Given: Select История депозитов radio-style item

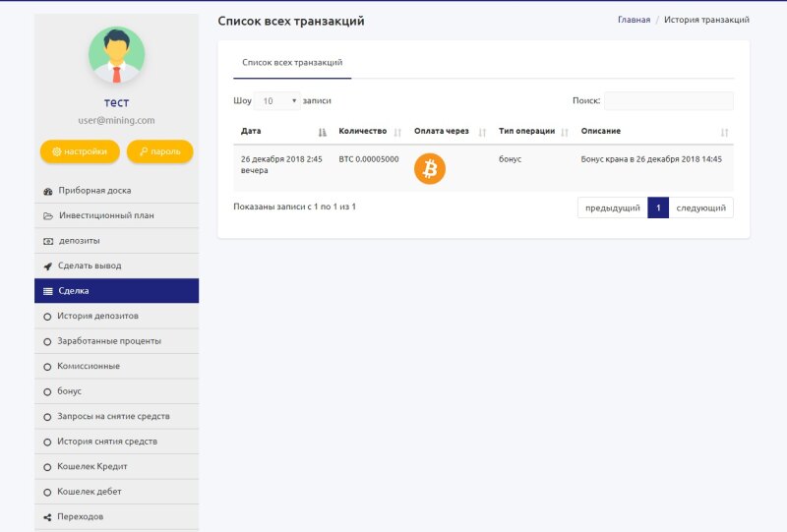Looking at the screenshot, I should tap(97, 316).
